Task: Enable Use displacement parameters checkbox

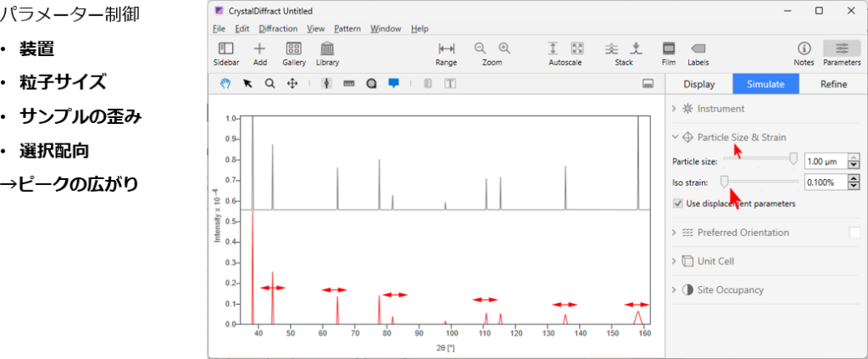Action: 677,204
